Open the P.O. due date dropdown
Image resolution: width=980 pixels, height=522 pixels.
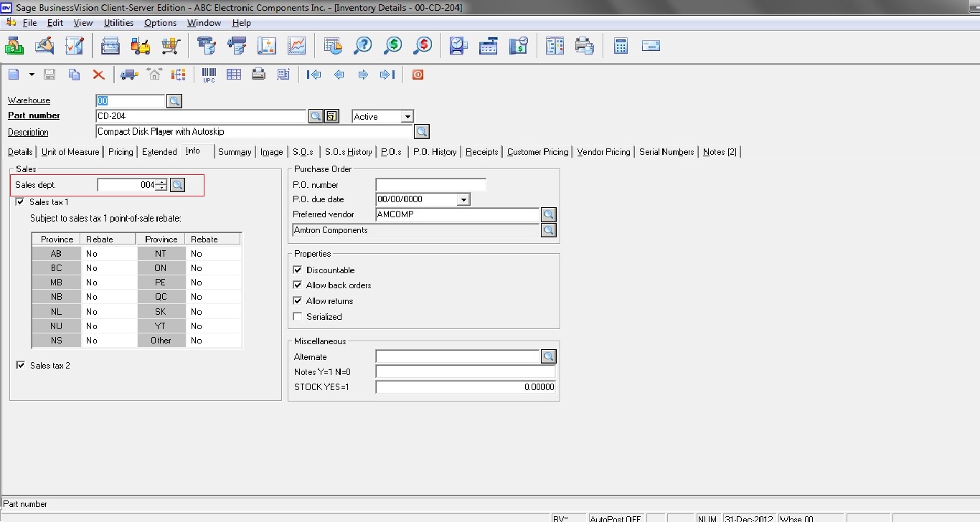[x=463, y=199]
